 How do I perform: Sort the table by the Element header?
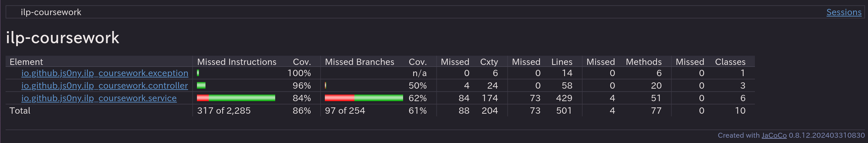tap(26, 62)
